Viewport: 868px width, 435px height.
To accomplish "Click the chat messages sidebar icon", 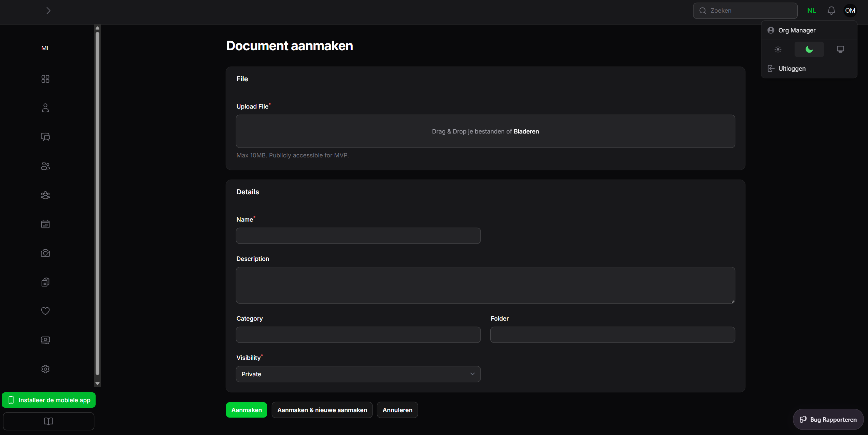I will (45, 137).
